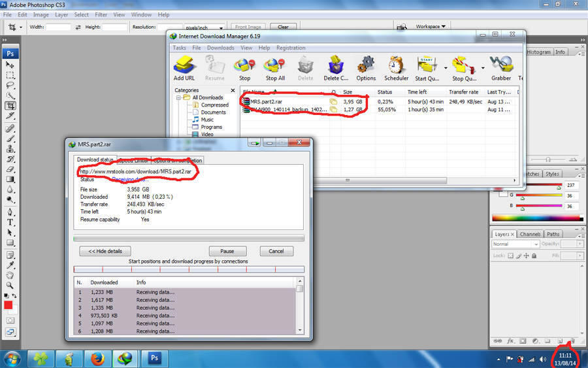This screenshot has height=368, width=588.
Task: Select the Gradient tool
Action: click(10, 179)
